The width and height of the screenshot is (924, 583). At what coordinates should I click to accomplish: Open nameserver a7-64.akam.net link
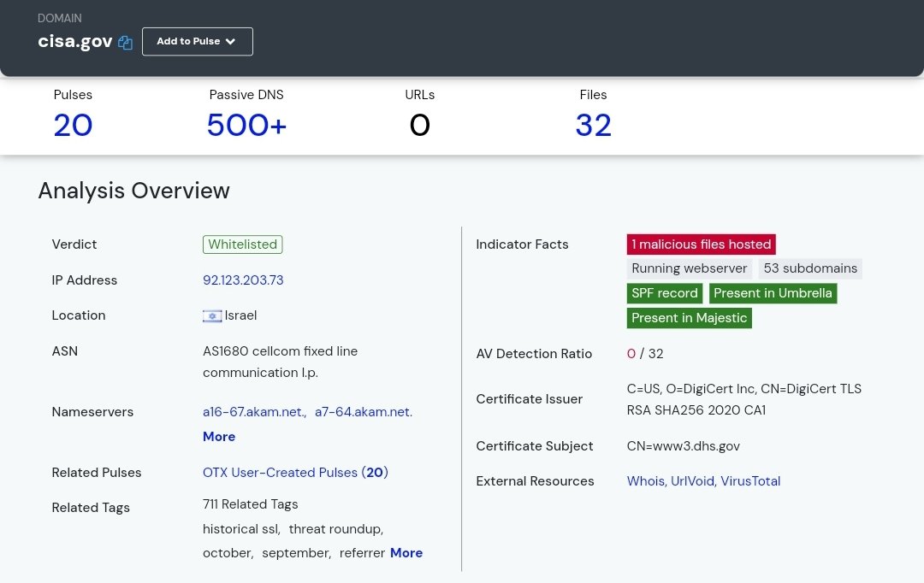pos(364,412)
